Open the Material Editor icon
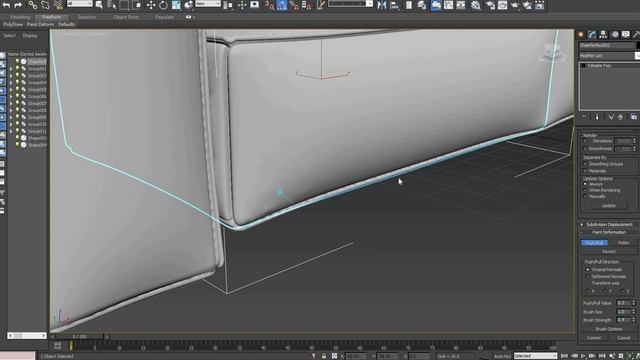The width and height of the screenshot is (640, 360). click(476, 5)
